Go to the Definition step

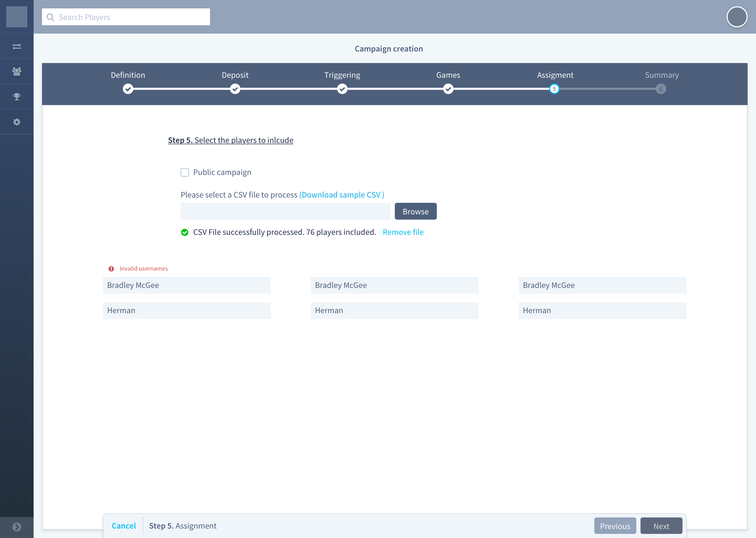(x=128, y=89)
